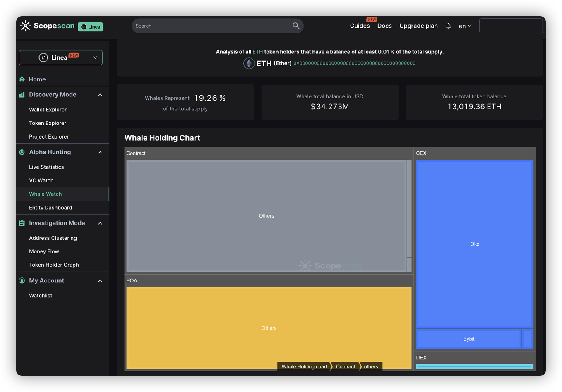Click into the Search input field
The width and height of the screenshot is (562, 392).
(211, 26)
